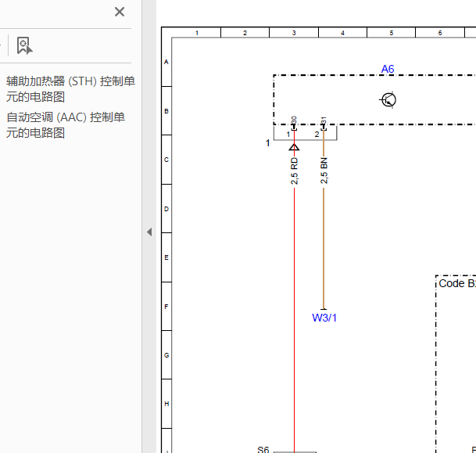Open the STH auxiliary heater circuit diagram bookmark
476x453 pixels.
[x=70, y=89]
